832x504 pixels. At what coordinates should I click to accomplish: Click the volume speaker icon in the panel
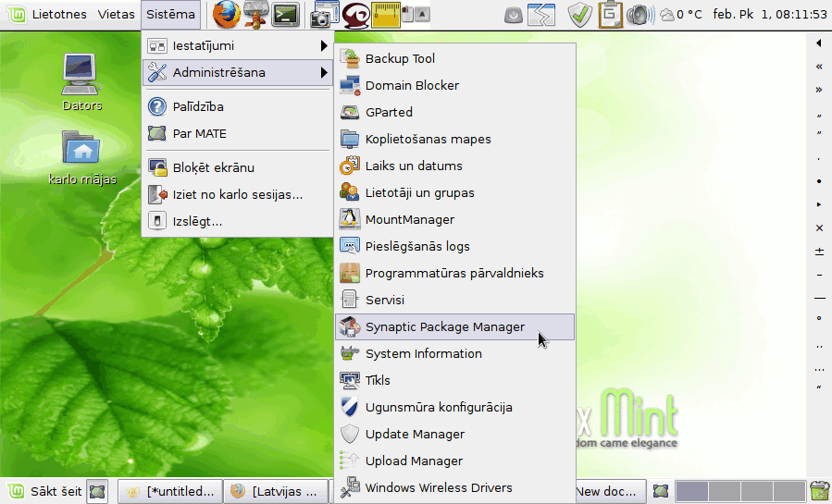(640, 15)
